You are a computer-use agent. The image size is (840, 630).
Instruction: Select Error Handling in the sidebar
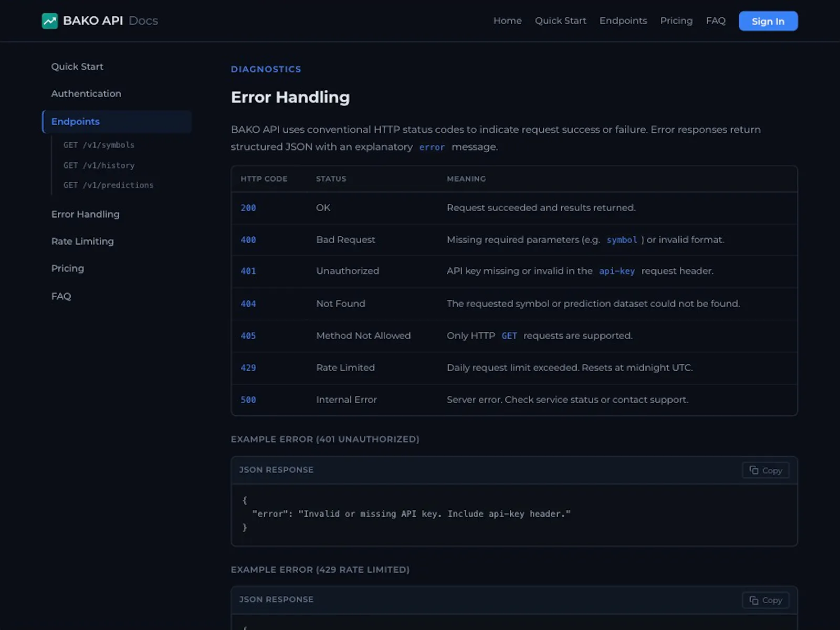85,214
